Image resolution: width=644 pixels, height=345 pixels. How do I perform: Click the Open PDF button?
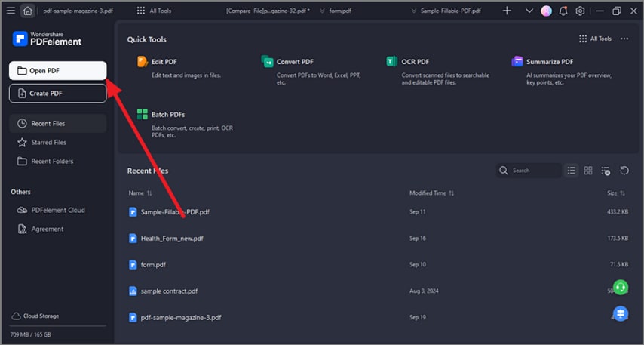tap(57, 71)
